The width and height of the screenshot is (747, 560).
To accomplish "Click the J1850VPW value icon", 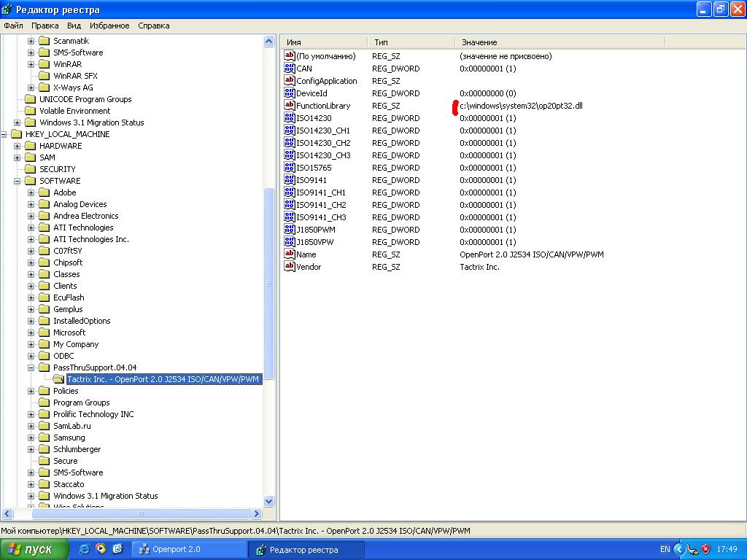I will (289, 241).
